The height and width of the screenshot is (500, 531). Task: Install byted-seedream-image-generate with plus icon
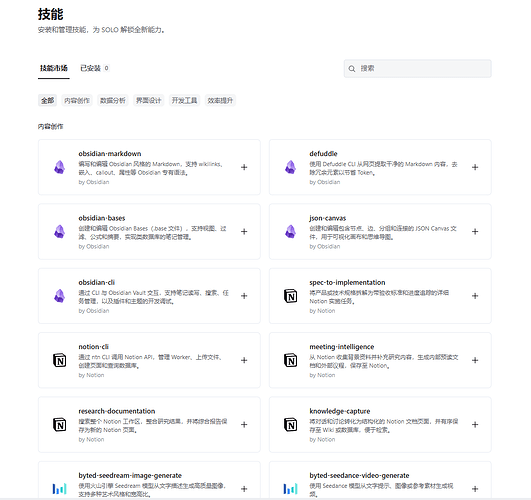pyautogui.click(x=244, y=489)
